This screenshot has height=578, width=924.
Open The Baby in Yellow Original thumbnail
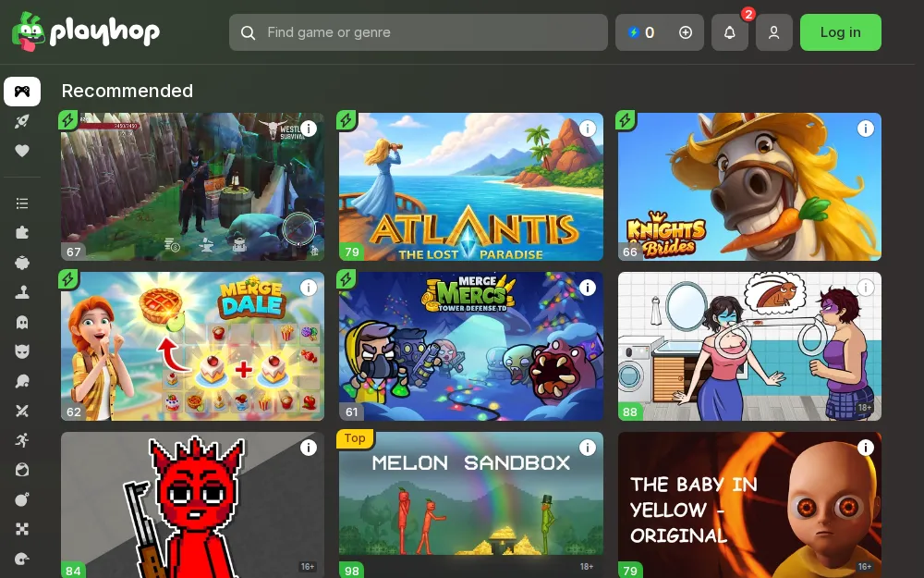click(x=749, y=505)
